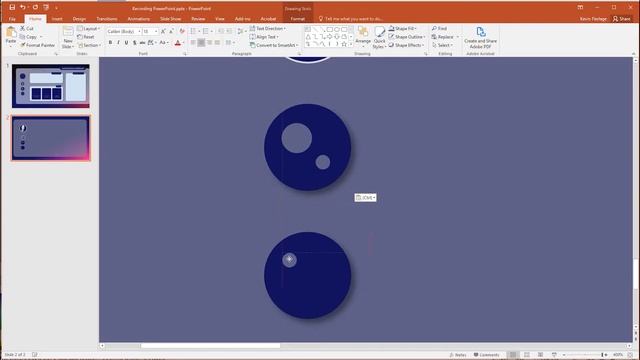Click Convert to SmartArt button
The width and height of the screenshot is (640, 360).
tap(274, 45)
